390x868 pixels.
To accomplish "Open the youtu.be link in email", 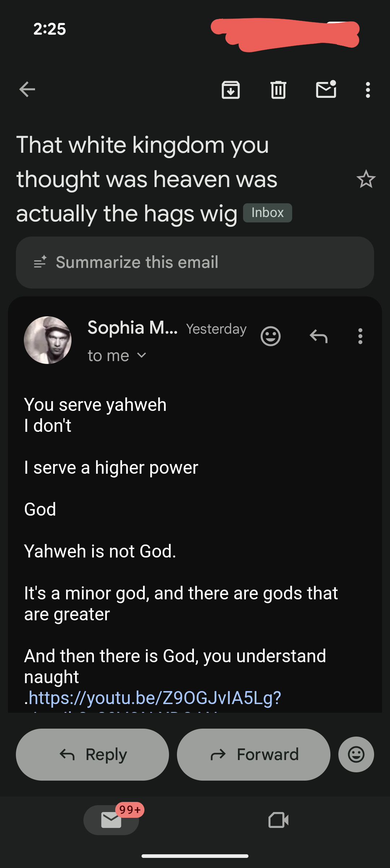I will [155, 698].
